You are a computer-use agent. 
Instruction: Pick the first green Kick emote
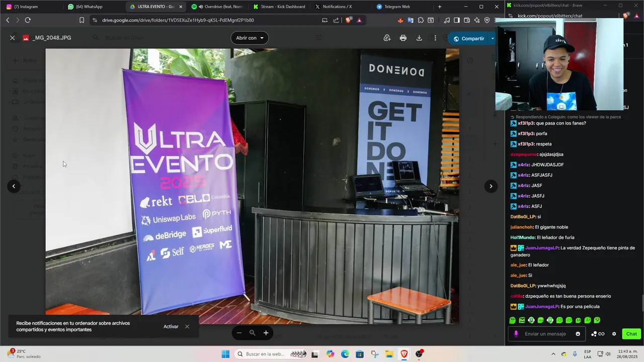pos(512,320)
